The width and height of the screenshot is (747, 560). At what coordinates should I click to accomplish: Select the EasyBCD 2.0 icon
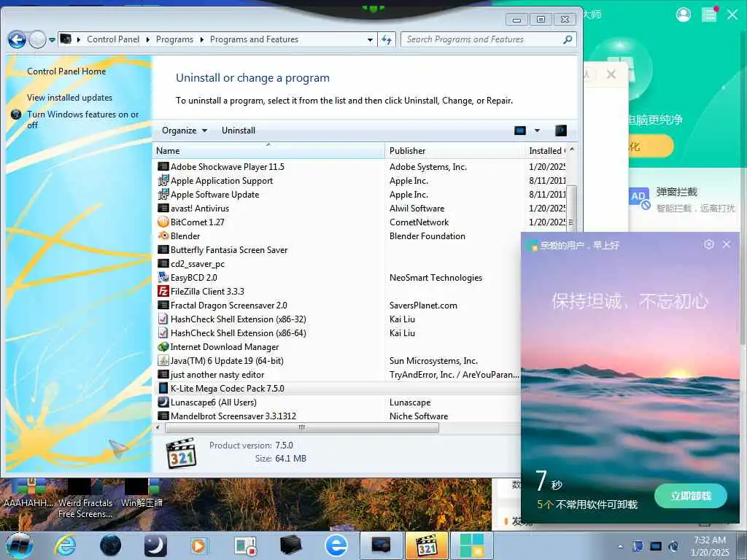coord(163,277)
